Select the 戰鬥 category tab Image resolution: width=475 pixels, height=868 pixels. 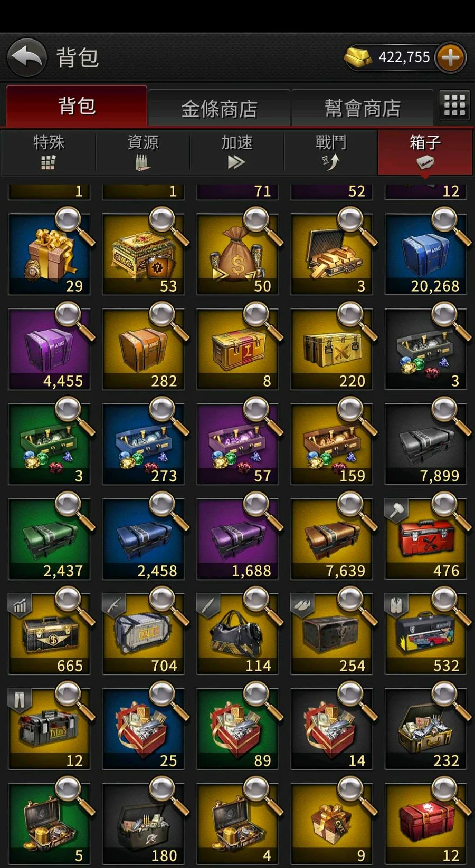pos(331,152)
